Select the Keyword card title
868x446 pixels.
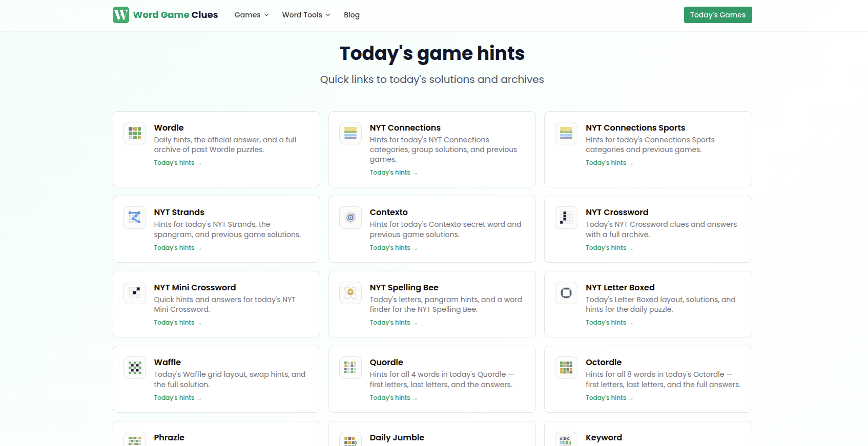[x=604, y=437]
